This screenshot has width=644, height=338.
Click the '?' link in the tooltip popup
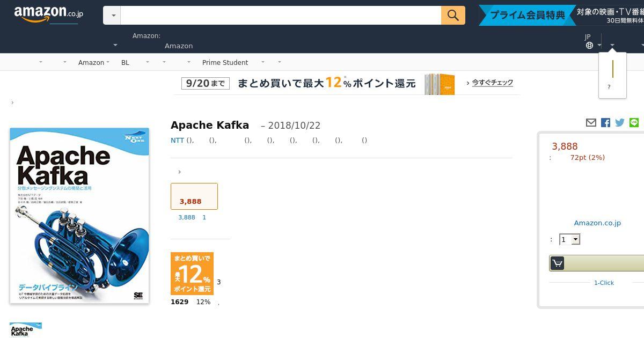pyautogui.click(x=609, y=87)
